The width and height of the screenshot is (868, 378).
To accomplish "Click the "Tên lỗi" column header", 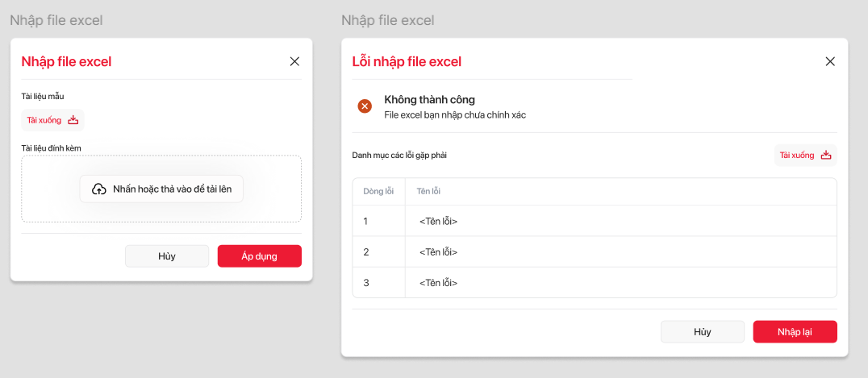I will (428, 191).
